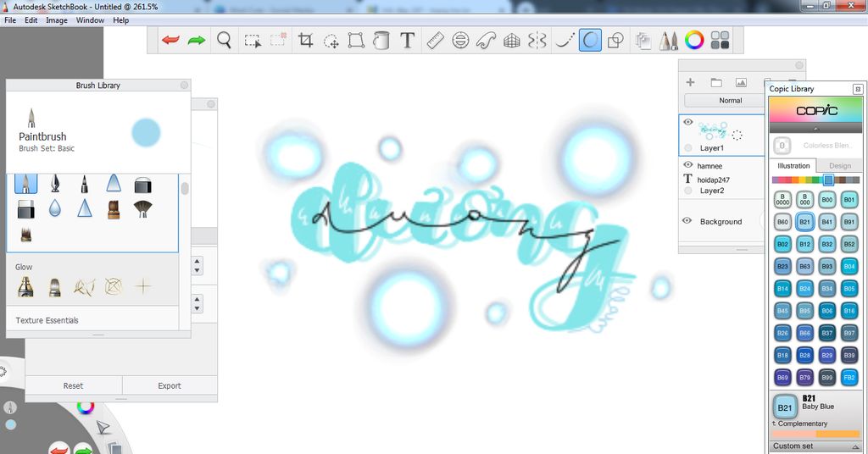The height and width of the screenshot is (454, 868).
Task: Click the red Undo arrow in top toolbar
Action: click(170, 41)
